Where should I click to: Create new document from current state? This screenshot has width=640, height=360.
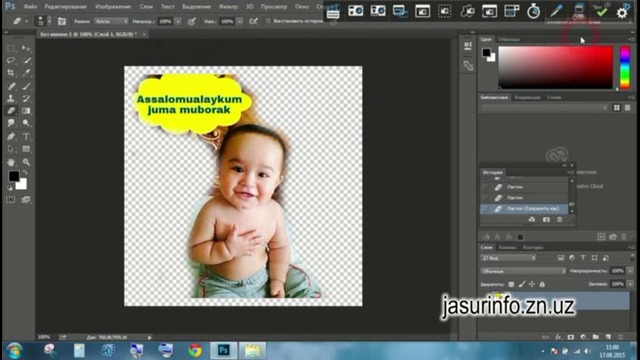click(x=532, y=220)
